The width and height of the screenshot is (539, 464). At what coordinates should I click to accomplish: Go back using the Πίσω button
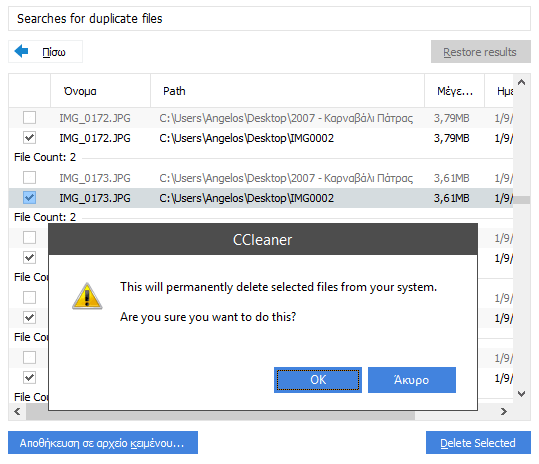click(45, 52)
